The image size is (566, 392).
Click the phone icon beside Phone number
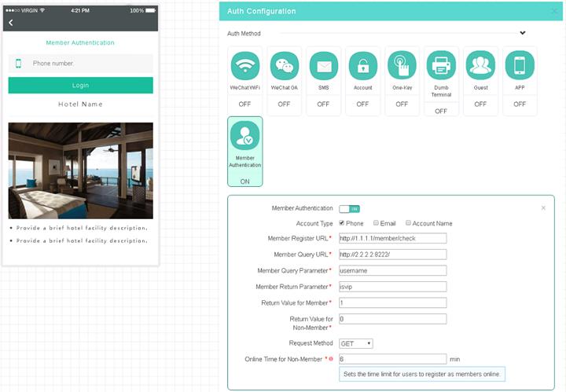pos(18,64)
